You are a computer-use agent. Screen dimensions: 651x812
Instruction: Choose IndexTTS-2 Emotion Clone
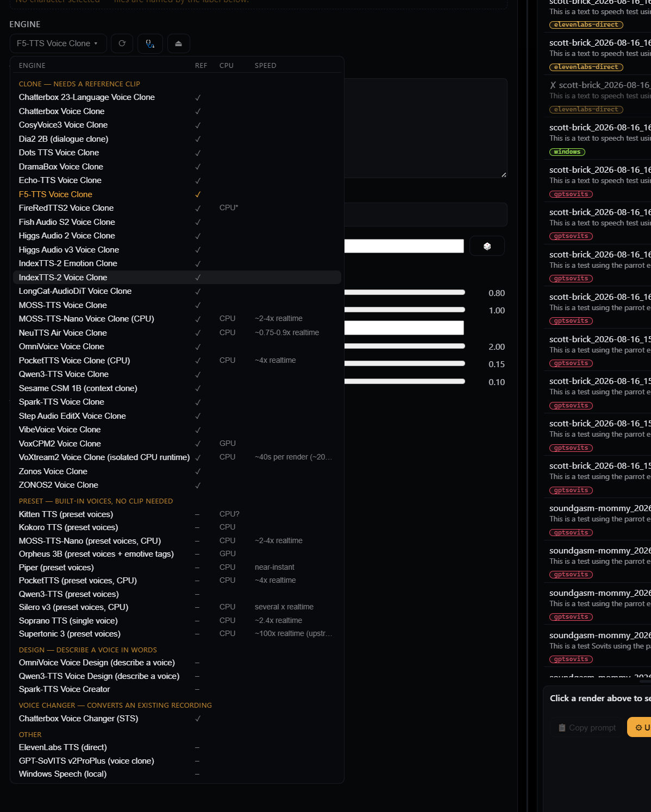tap(177, 263)
